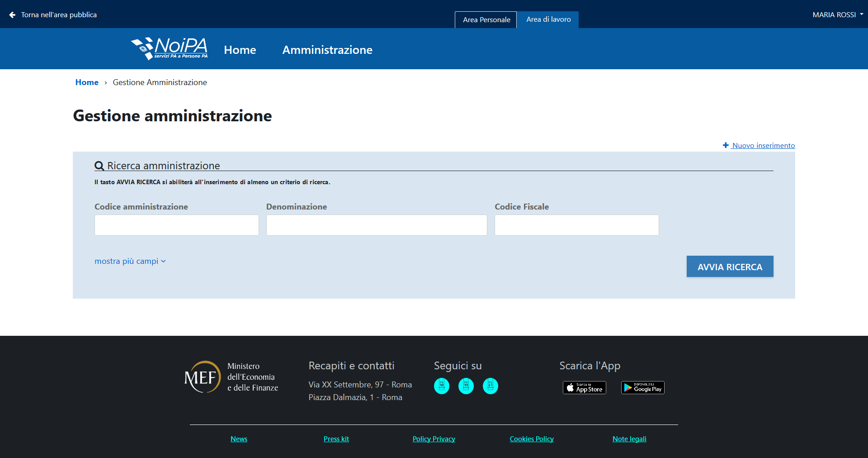
Task: Open the Home menu item
Action: [x=240, y=50]
